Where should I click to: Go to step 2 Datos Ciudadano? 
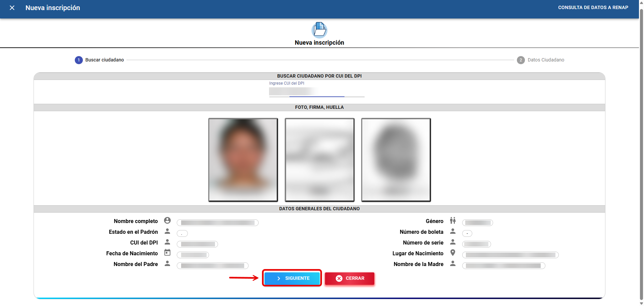[x=541, y=60]
